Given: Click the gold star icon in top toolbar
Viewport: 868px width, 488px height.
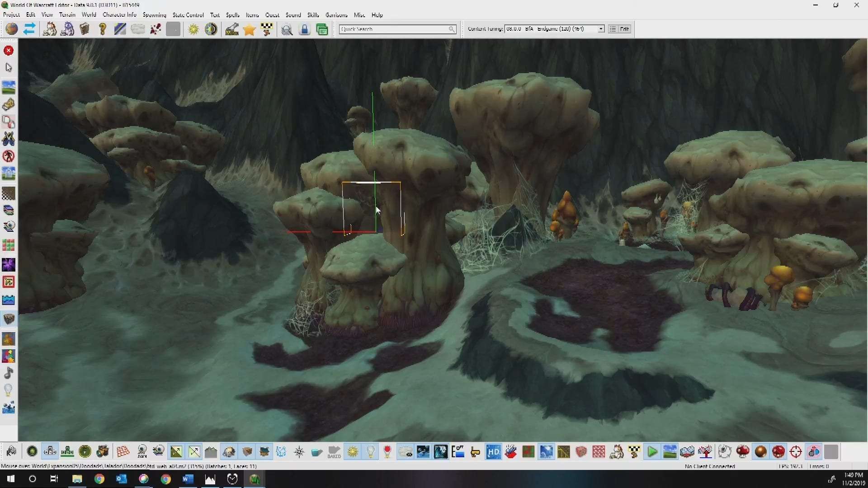Looking at the screenshot, I should (249, 30).
